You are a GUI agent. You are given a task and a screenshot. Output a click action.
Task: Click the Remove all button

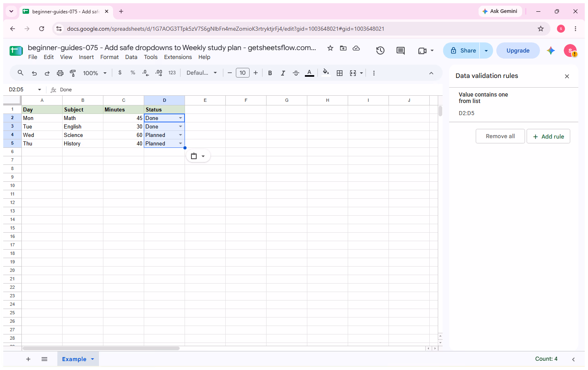coord(500,136)
